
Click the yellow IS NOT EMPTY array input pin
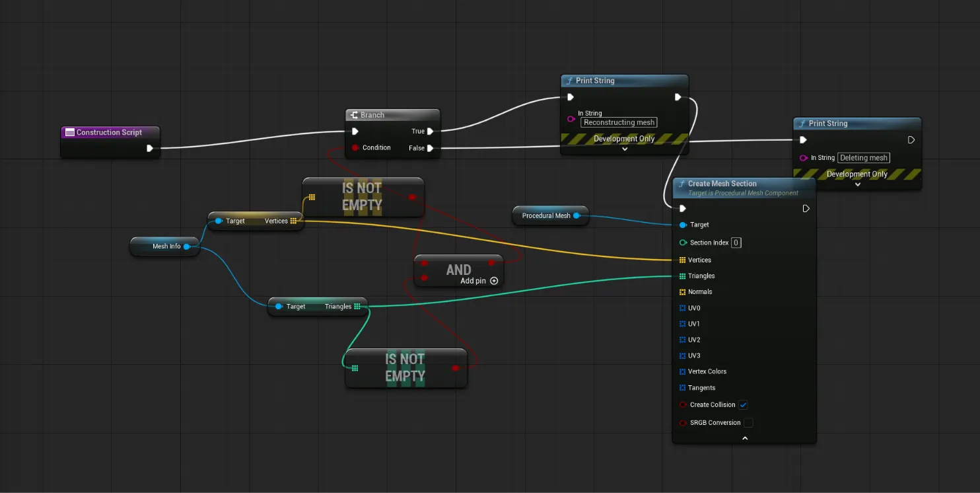coord(312,197)
